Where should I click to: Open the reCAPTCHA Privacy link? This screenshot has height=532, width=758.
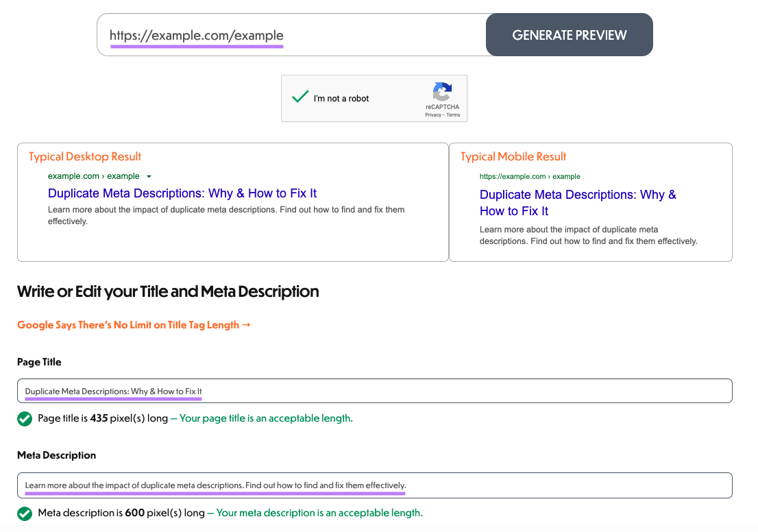pyautogui.click(x=433, y=115)
